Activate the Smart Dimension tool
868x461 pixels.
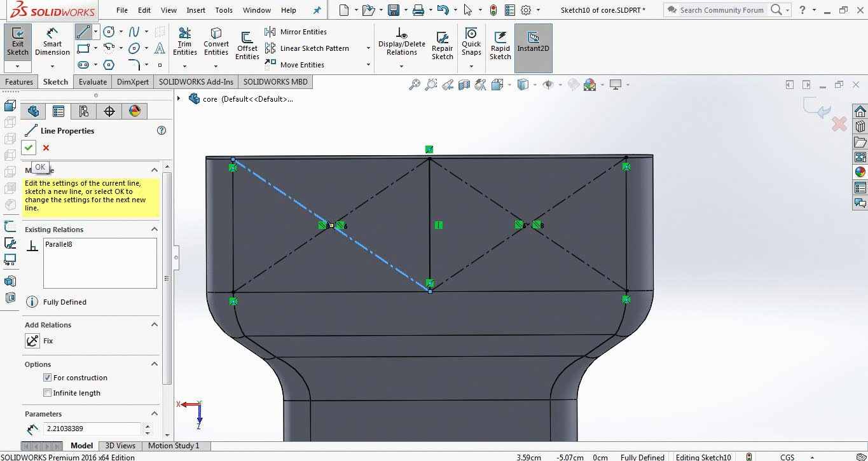pyautogui.click(x=52, y=43)
